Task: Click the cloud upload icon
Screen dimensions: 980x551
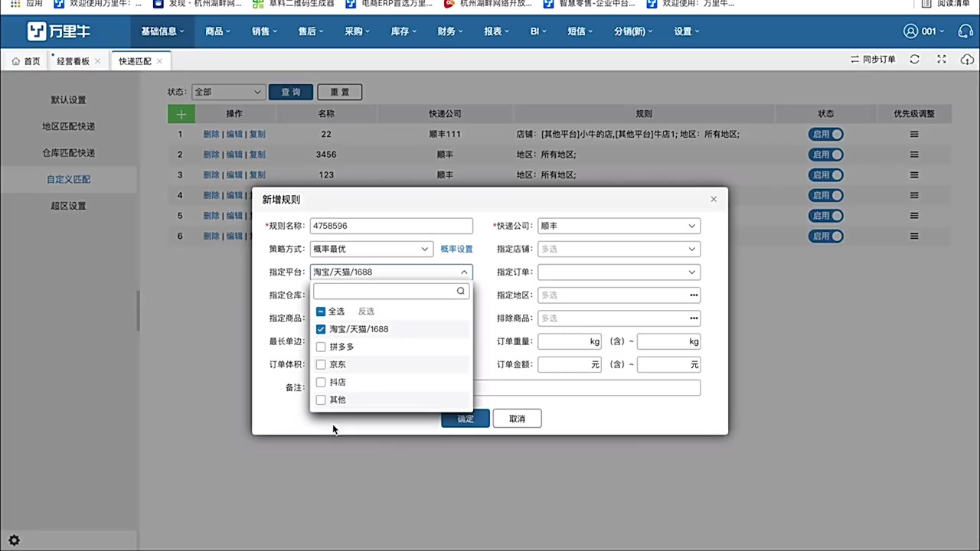Action: point(967,60)
